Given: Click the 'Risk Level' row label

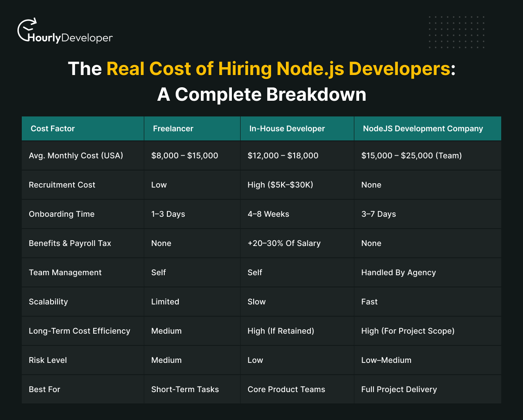Looking at the screenshot, I should [48, 360].
